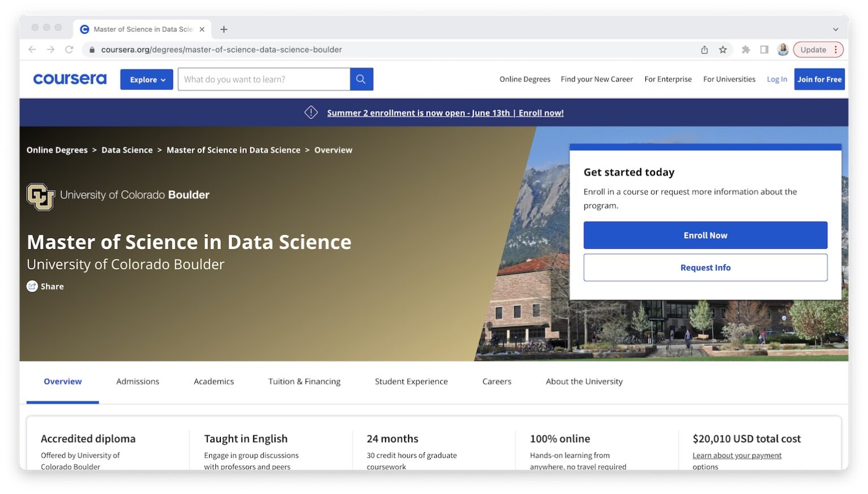Click the profile avatar in the browser toolbar
Image resolution: width=868 pixels, height=494 pixels.
point(783,49)
